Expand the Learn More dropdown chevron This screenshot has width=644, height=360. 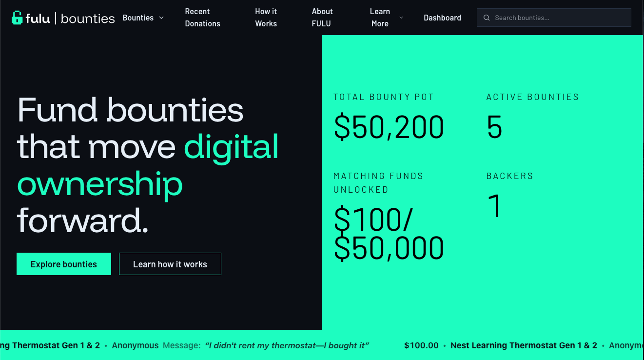click(x=401, y=18)
